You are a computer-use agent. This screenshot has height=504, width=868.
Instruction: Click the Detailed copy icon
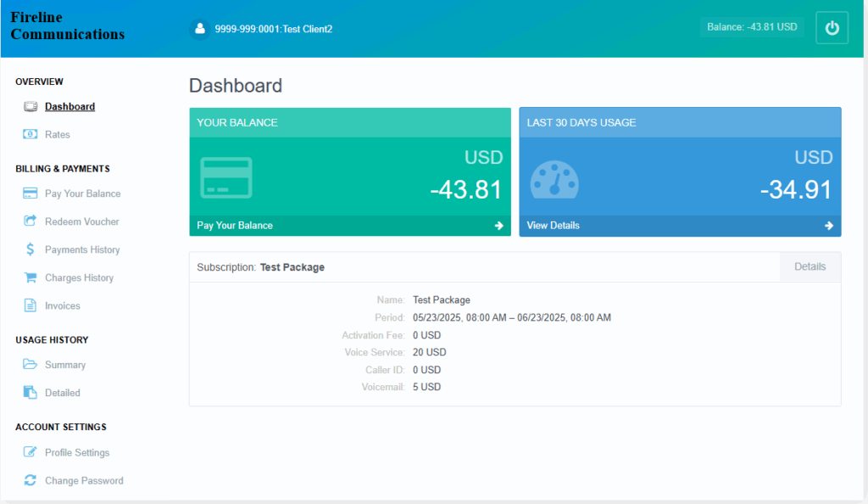[31, 392]
